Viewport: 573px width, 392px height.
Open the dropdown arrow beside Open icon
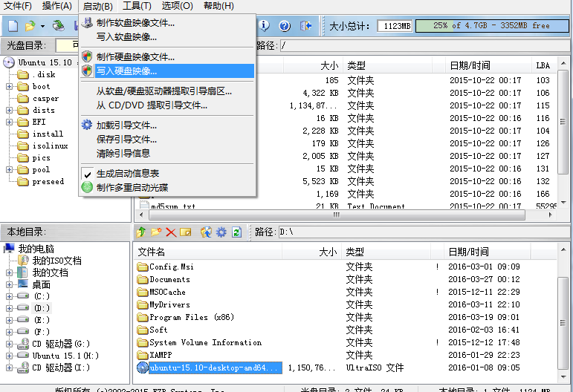[x=43, y=26]
